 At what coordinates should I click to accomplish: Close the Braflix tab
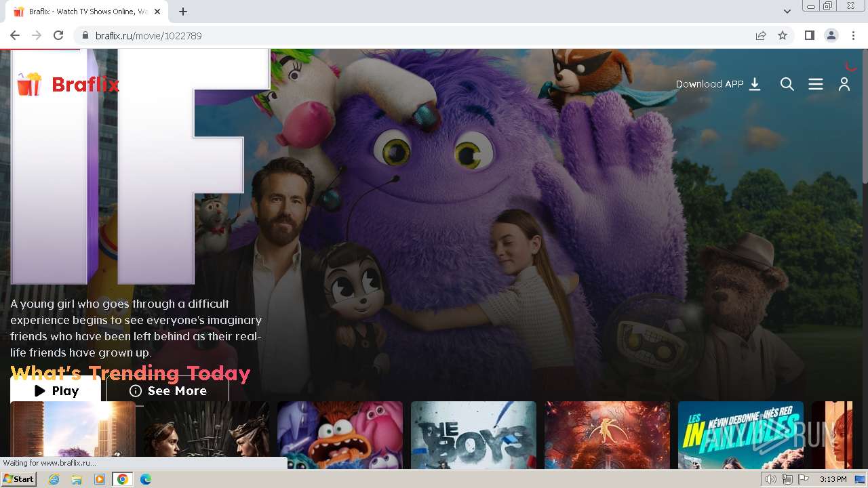tap(157, 12)
